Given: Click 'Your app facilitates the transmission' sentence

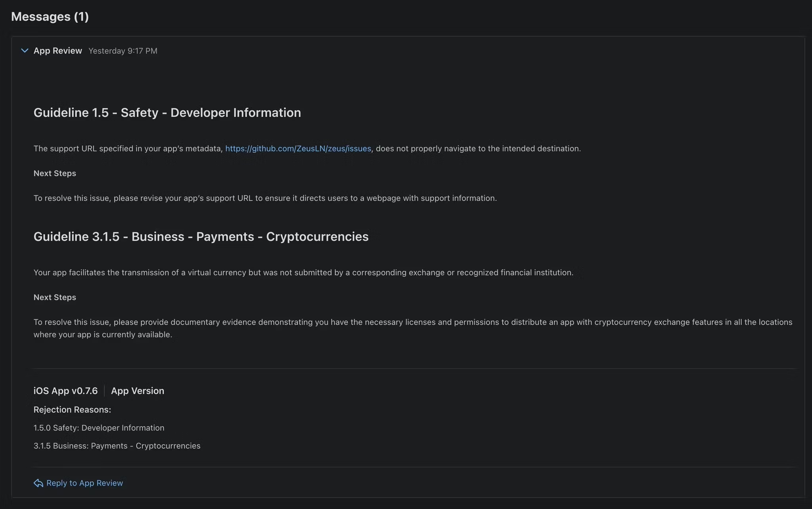Looking at the screenshot, I should pyautogui.click(x=303, y=273).
